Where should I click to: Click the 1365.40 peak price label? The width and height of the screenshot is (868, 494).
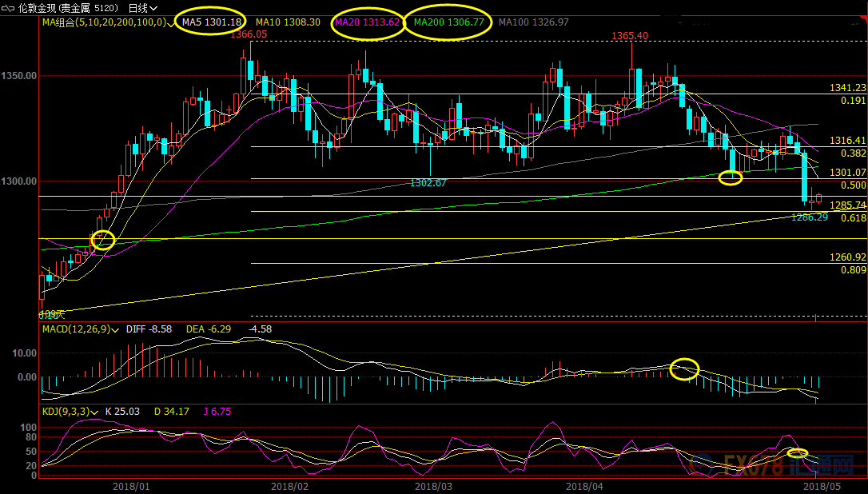630,36
